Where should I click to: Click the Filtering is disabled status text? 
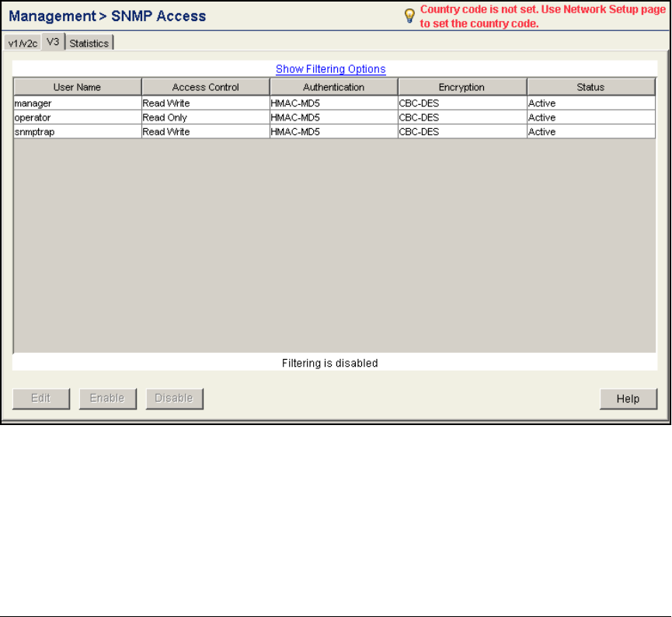[330, 363]
